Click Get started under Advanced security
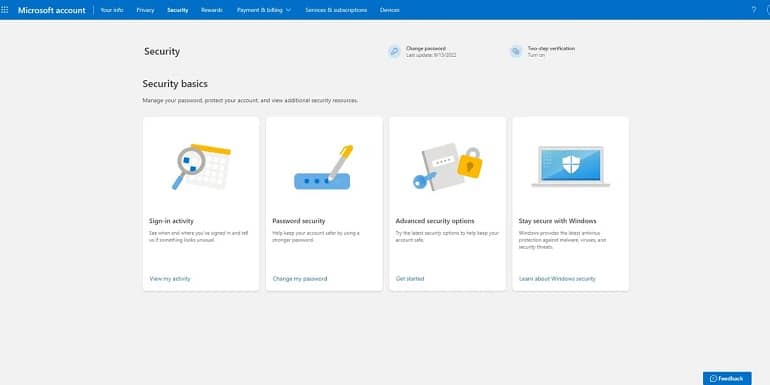770x385 pixels. pos(410,278)
